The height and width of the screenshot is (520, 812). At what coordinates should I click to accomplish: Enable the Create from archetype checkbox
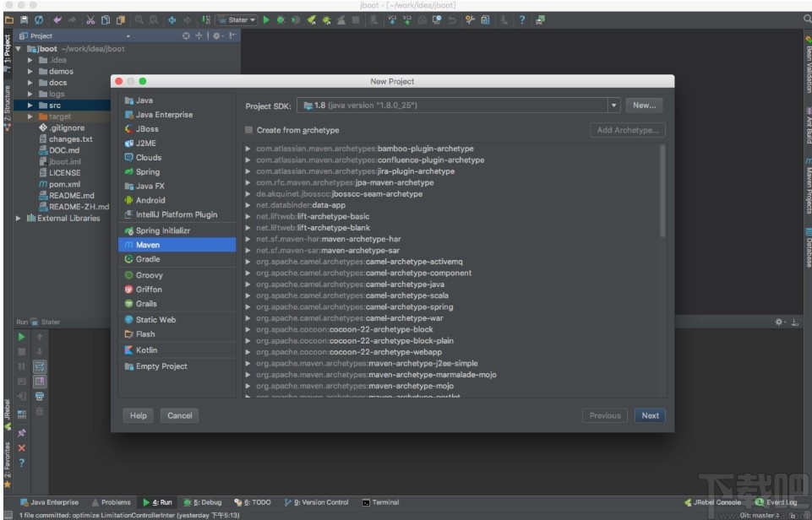tap(248, 130)
